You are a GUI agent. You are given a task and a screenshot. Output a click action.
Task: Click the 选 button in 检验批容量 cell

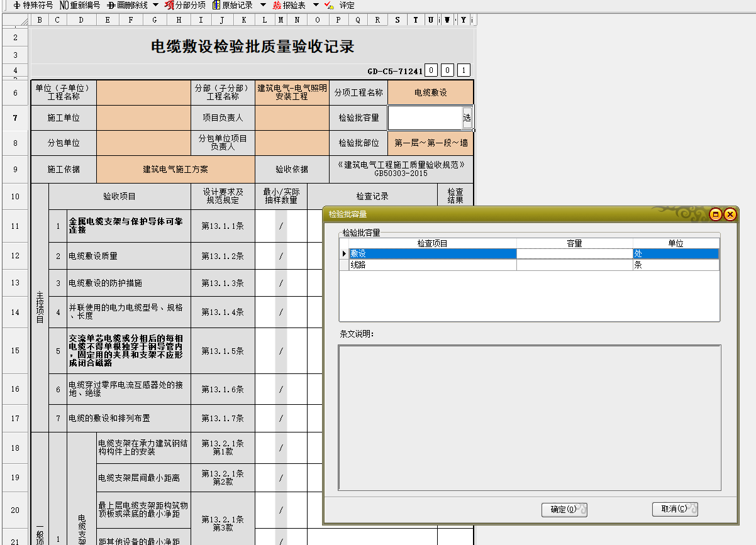(467, 118)
